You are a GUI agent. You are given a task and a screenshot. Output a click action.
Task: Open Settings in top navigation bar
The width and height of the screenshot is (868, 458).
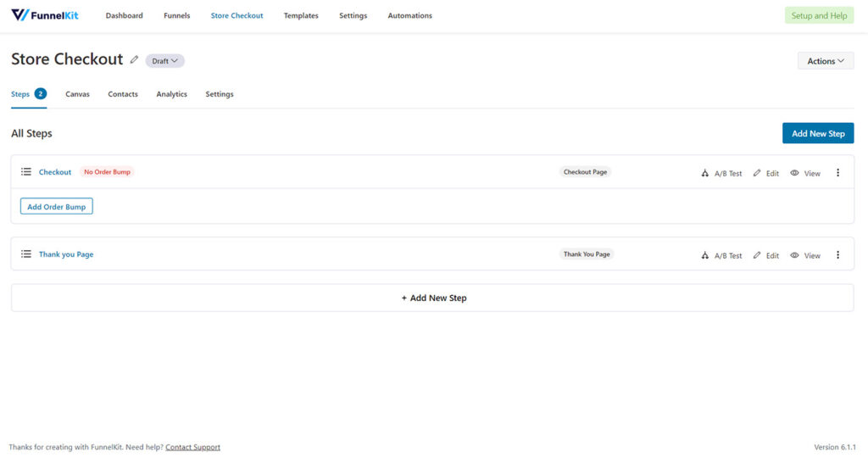[x=353, y=15]
